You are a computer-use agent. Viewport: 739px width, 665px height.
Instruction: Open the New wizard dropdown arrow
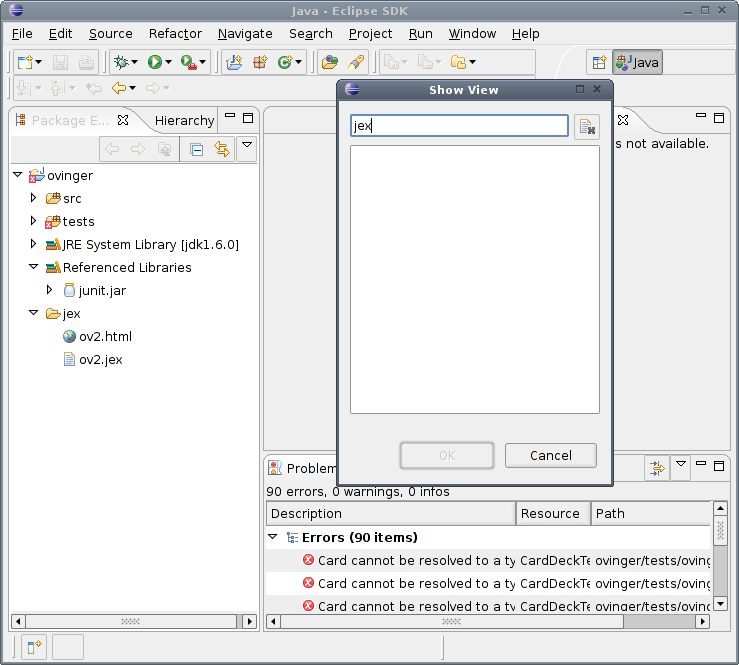pos(39,62)
